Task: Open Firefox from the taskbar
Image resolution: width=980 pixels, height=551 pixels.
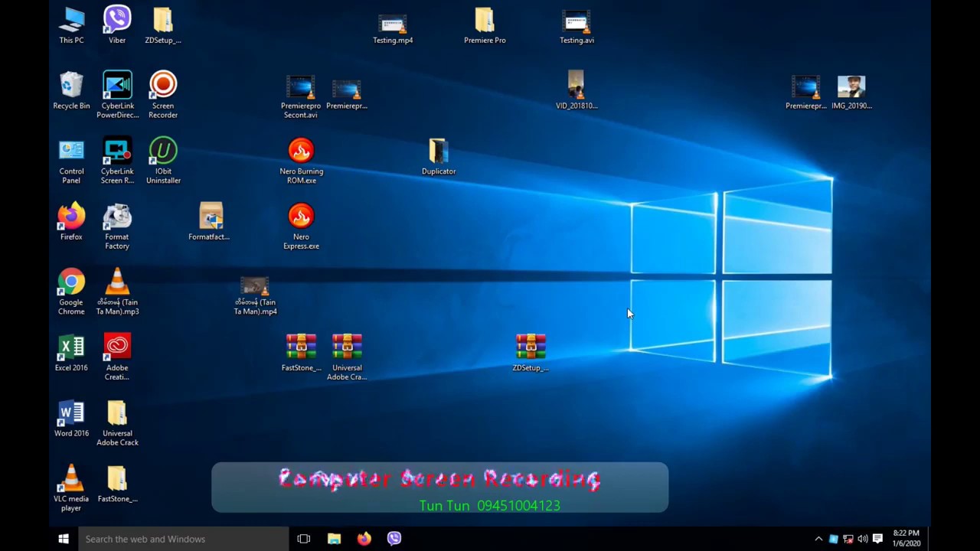Action: 364,539
